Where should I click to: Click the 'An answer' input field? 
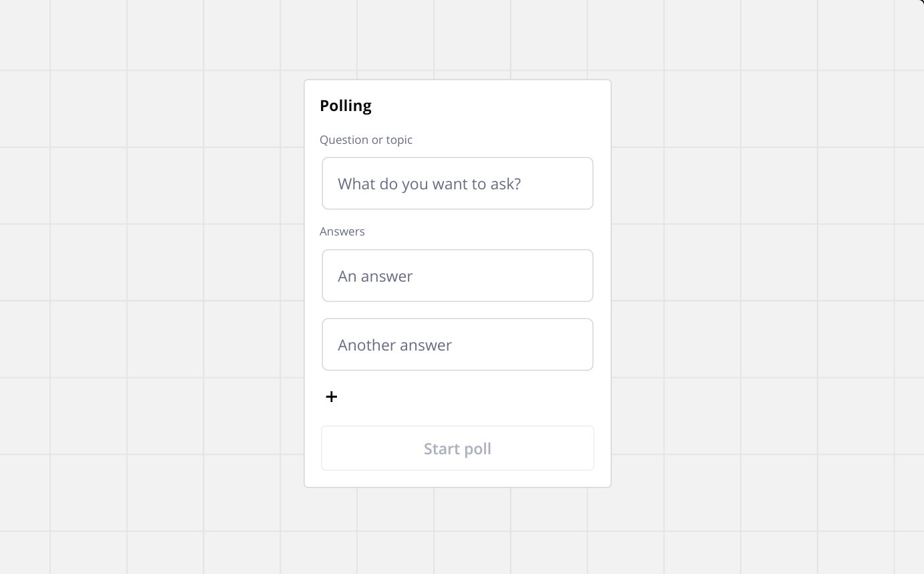pos(457,276)
